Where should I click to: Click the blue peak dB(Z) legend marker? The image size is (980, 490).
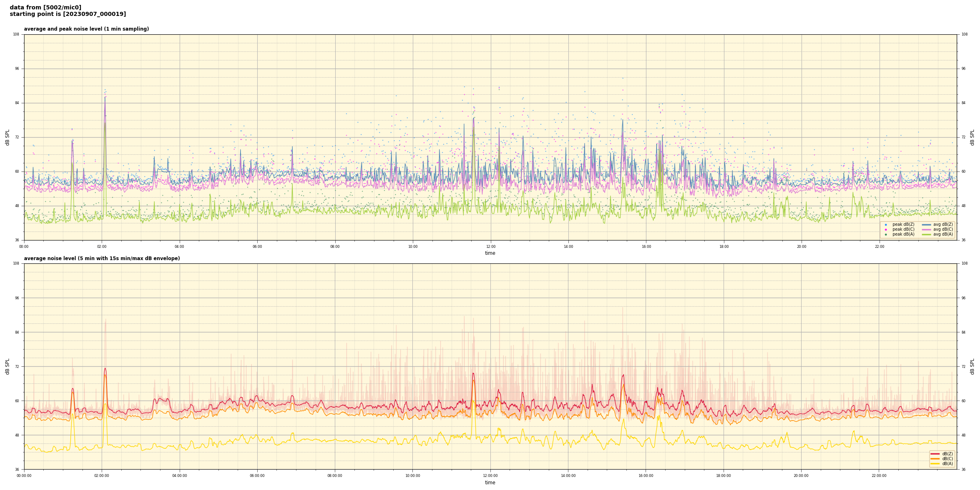coord(886,225)
